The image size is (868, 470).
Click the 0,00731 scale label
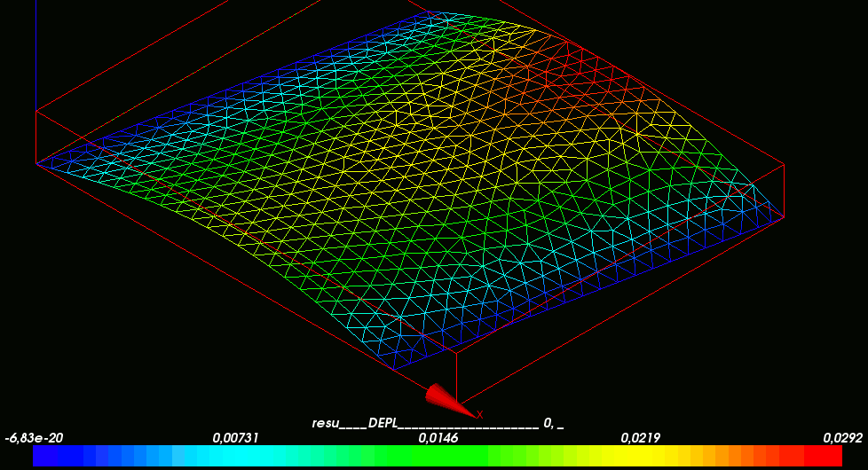click(x=235, y=438)
